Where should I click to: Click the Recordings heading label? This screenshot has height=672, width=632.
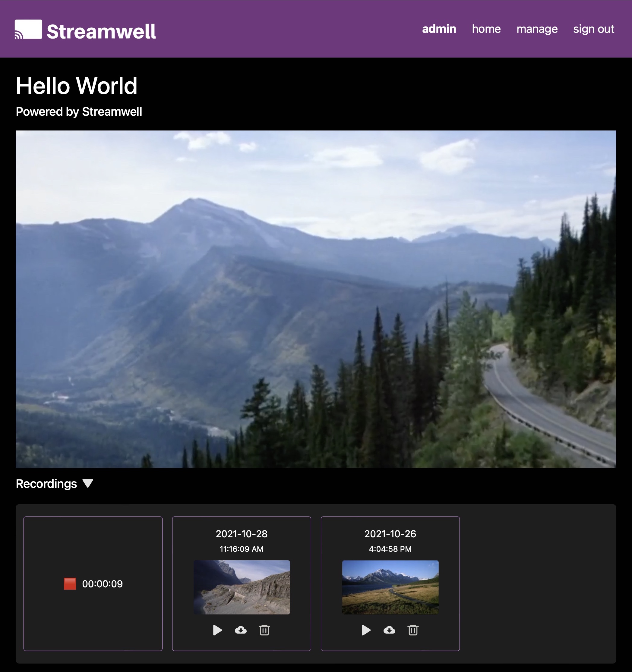46,484
